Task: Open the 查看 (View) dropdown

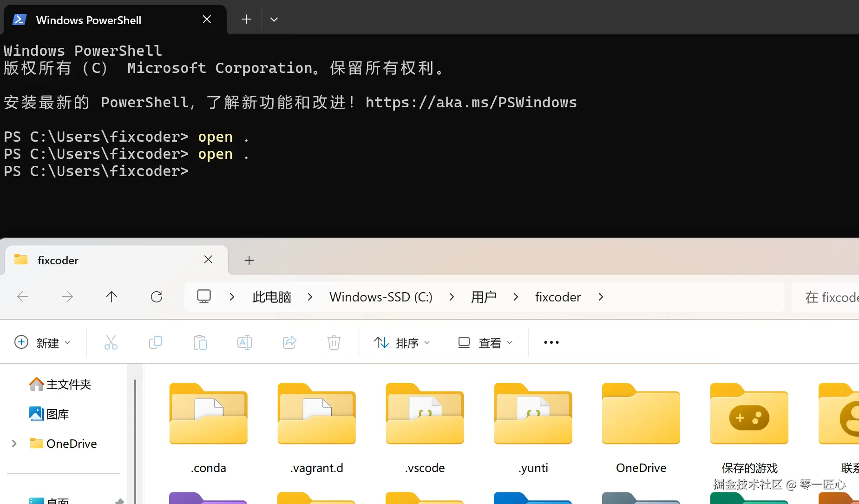Action: [x=485, y=343]
